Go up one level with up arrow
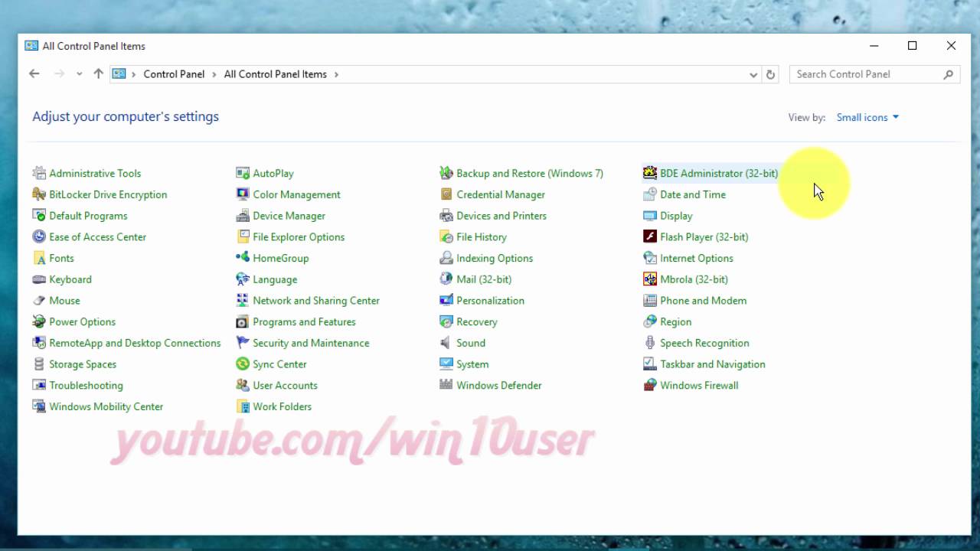Image resolution: width=980 pixels, height=551 pixels. pos(98,74)
